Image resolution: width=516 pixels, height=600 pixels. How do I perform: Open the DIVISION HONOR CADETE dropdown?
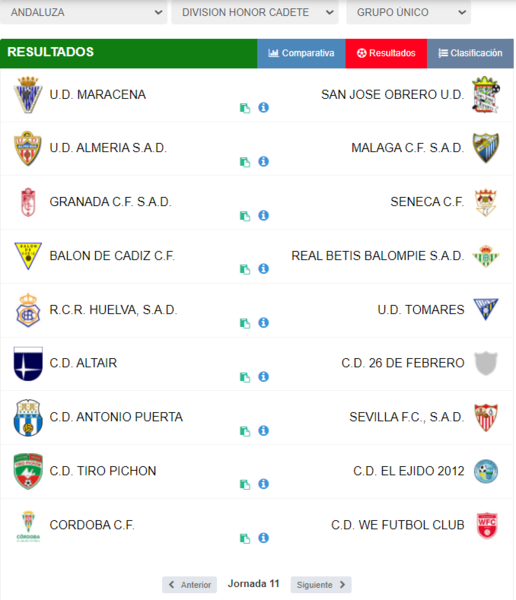255,12
